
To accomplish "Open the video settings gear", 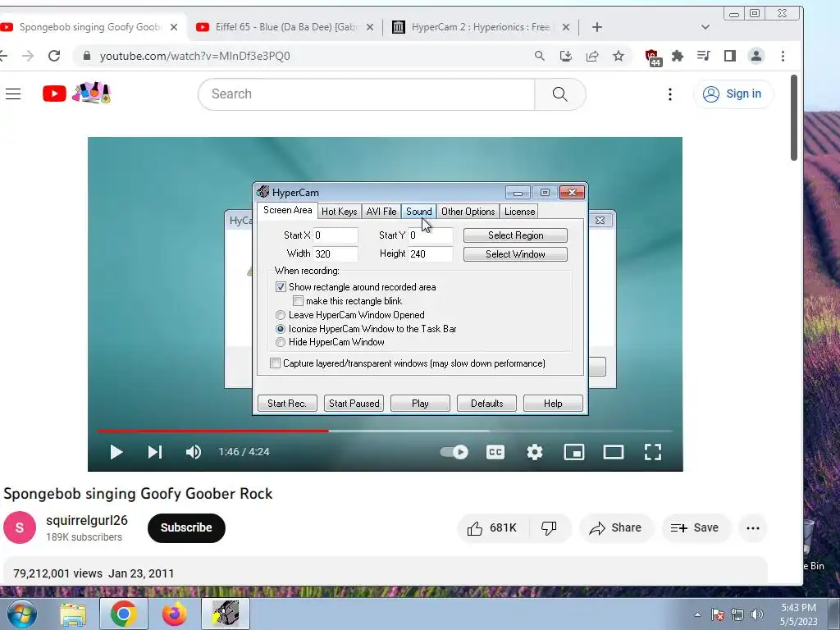I will click(535, 452).
